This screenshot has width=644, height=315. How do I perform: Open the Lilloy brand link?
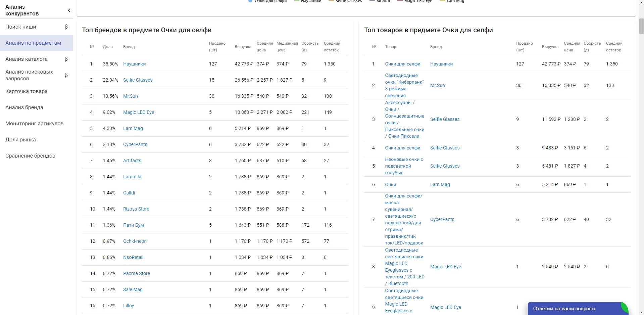(128, 306)
